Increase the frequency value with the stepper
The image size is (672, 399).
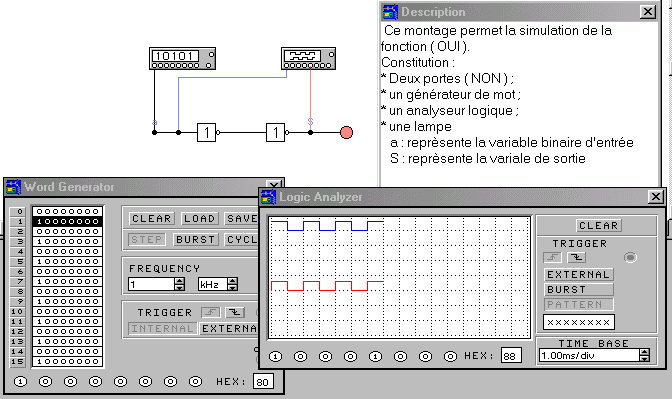click(180, 281)
